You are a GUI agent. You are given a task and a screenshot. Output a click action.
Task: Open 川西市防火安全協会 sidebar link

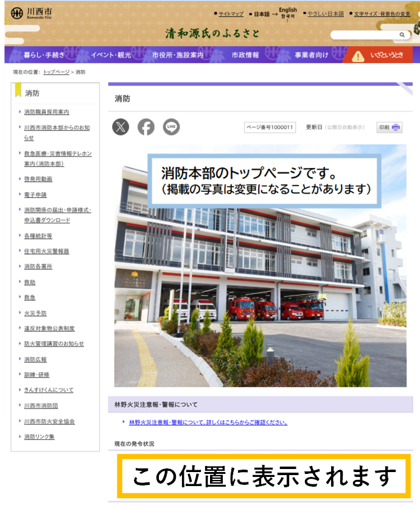coord(49,421)
